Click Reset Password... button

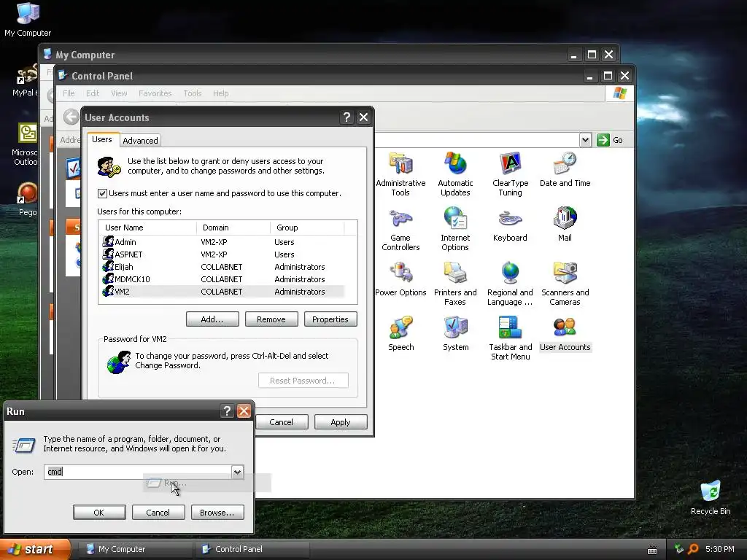303,381
